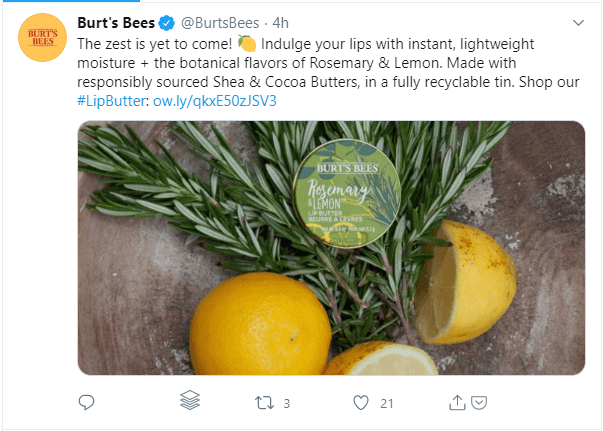Save the tweet with the Pocket icon
The width and height of the screenshot is (603, 431).
pyautogui.click(x=479, y=403)
